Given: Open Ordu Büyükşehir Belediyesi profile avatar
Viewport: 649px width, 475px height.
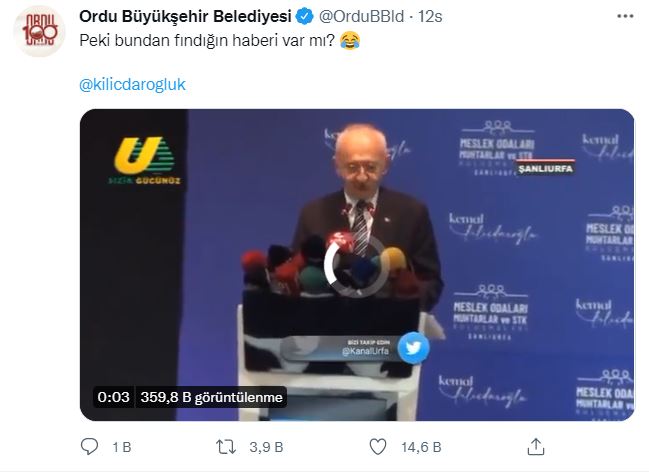Looking at the screenshot, I should 39,31.
